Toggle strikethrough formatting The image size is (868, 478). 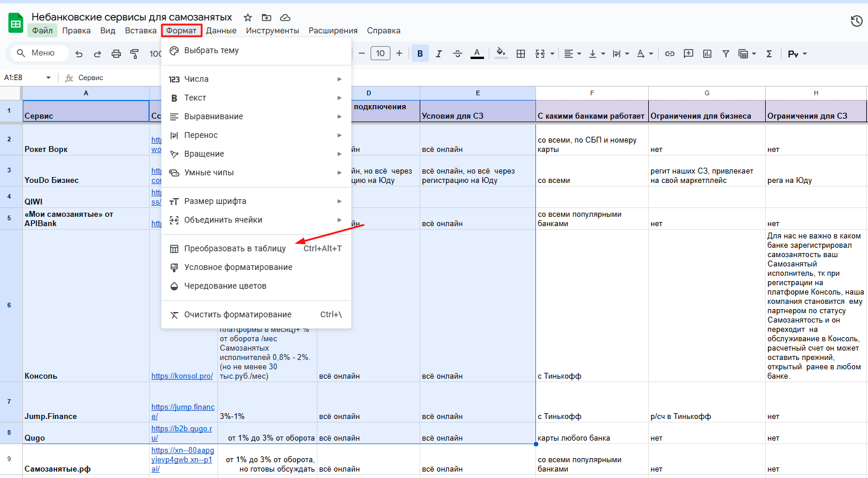tap(458, 54)
